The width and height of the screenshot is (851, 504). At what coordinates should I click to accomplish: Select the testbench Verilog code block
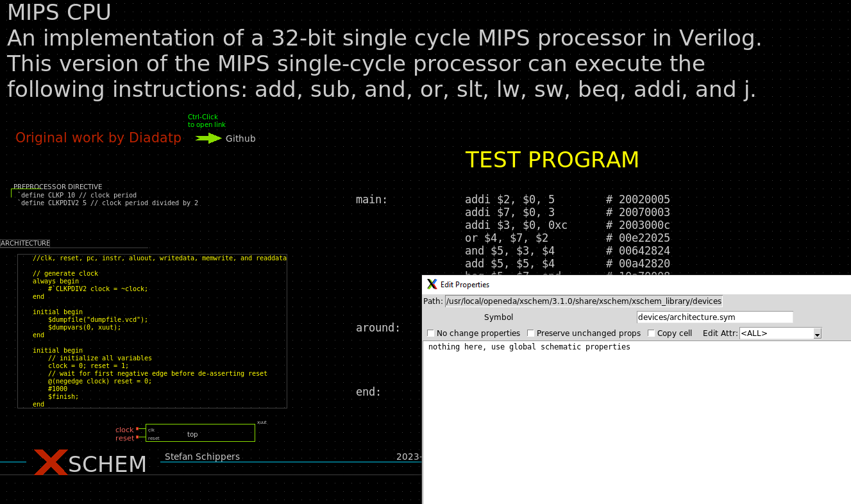click(x=152, y=330)
